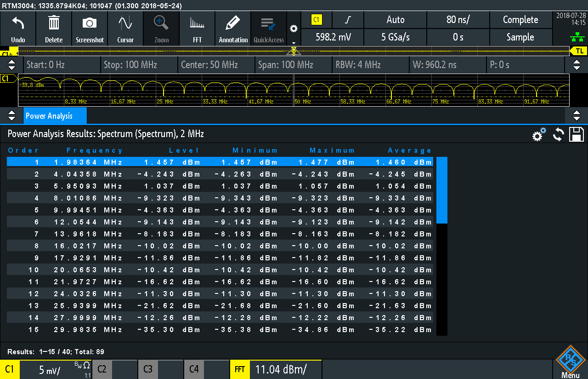Viewport: 588px width, 379px height.
Task: Click the up-down arrows beside Start frequency
Action: [x=12, y=65]
